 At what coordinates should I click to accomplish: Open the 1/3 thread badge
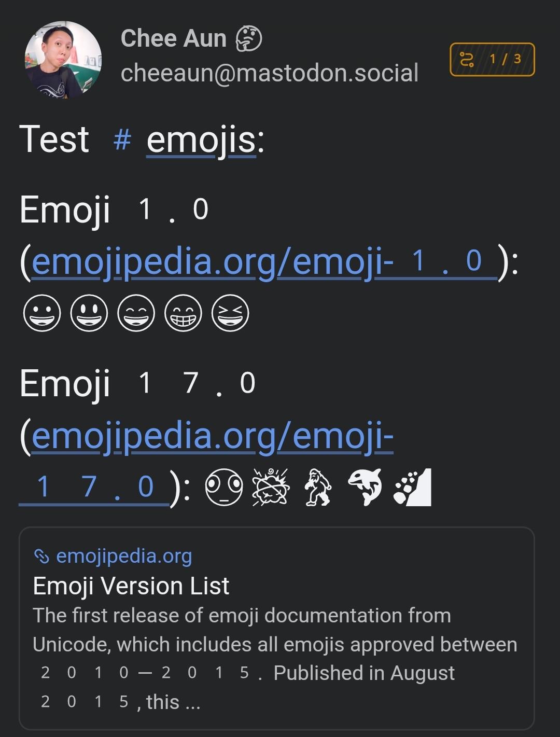click(492, 60)
